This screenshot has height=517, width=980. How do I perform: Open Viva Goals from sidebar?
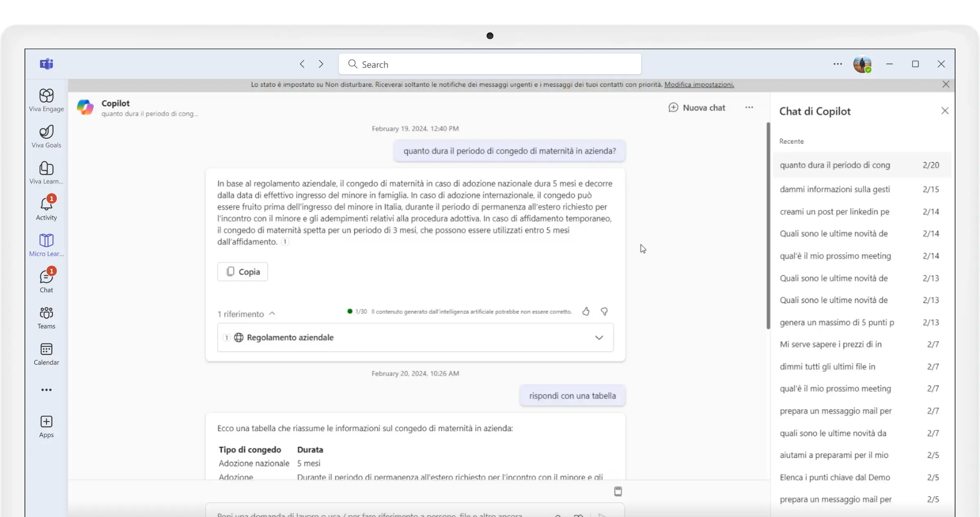click(x=46, y=136)
